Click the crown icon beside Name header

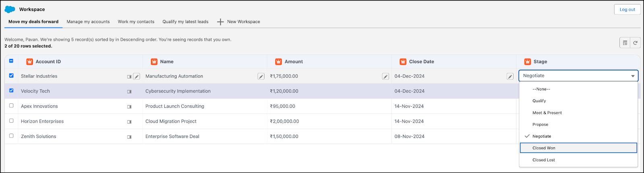click(x=154, y=62)
